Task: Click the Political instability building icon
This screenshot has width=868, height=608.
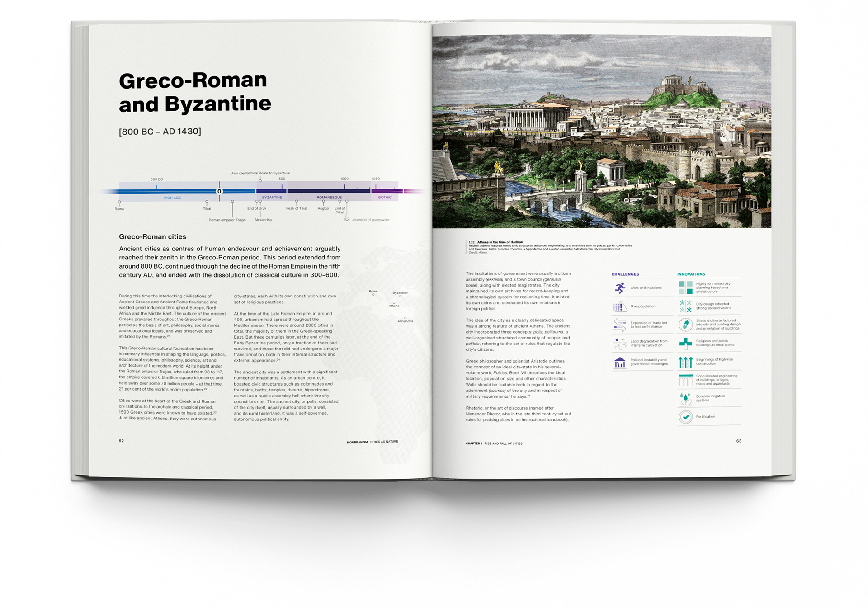Action: pos(620,362)
